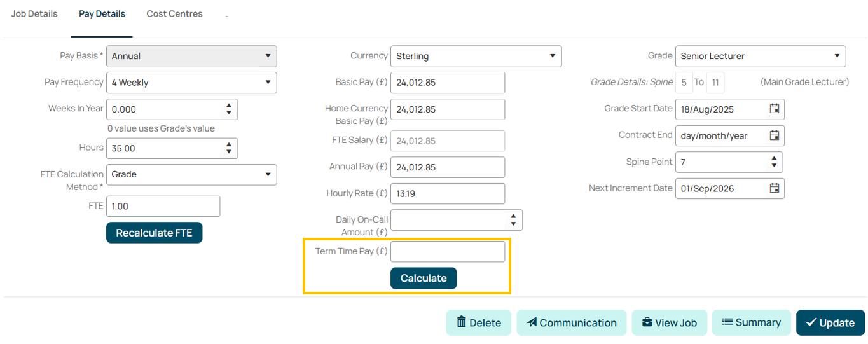Open the Next Increment Date calendar icon
Screen dimensions: 868x344
click(774, 188)
